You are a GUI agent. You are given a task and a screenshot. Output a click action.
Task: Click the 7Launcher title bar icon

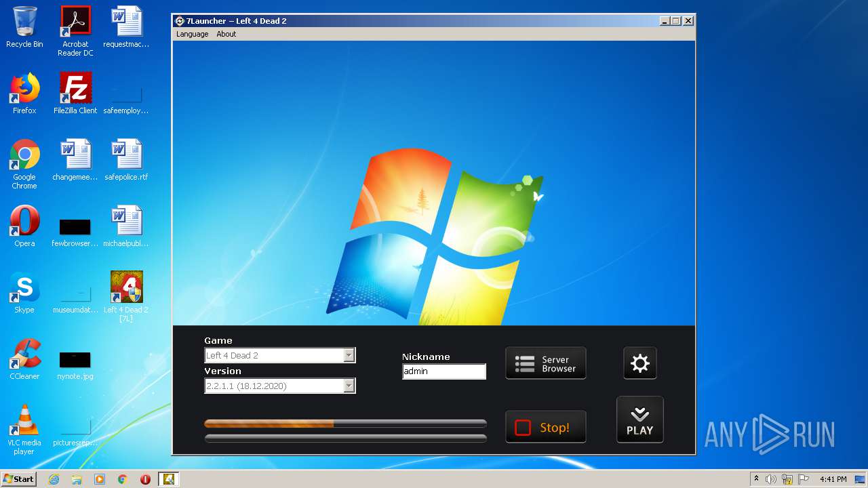click(x=180, y=21)
